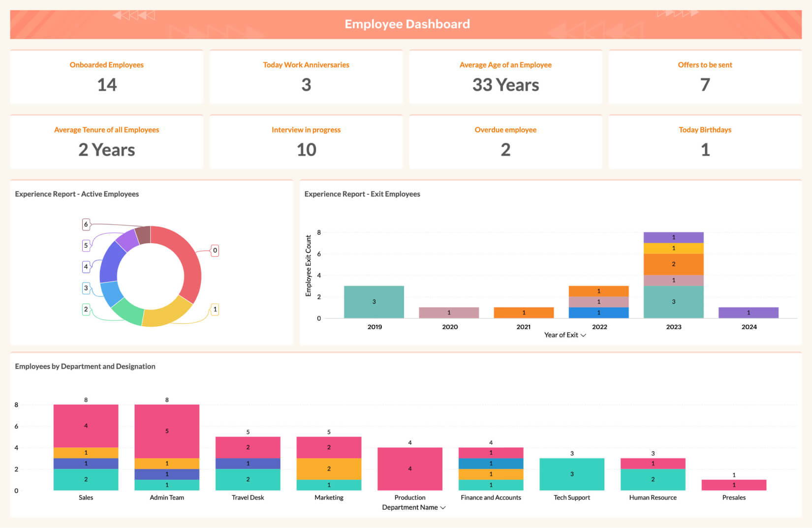Select the 2019 exit employees bar
Image resolution: width=812 pixels, height=528 pixels.
coord(374,302)
